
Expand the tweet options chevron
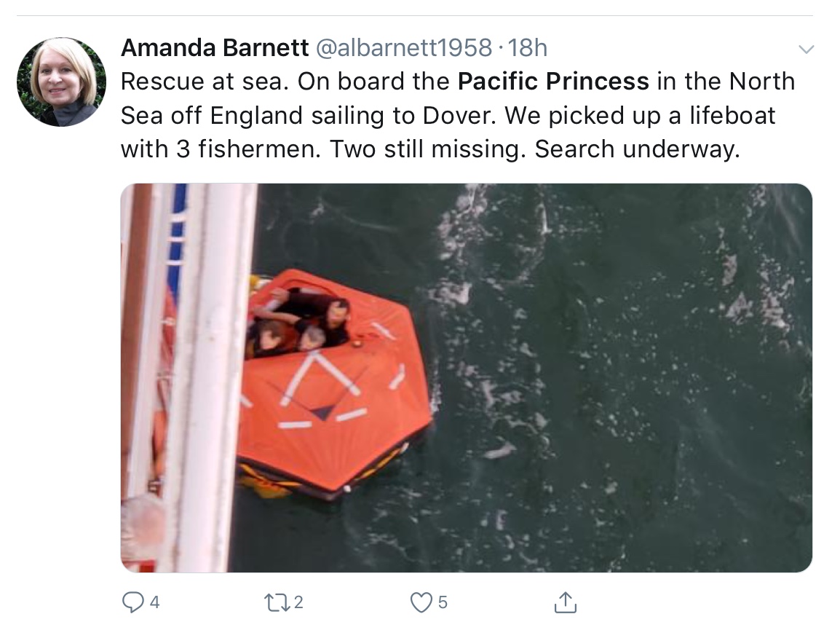806,50
